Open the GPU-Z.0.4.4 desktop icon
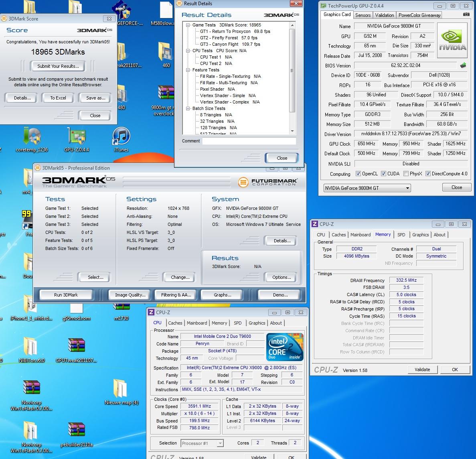 click(x=77, y=140)
